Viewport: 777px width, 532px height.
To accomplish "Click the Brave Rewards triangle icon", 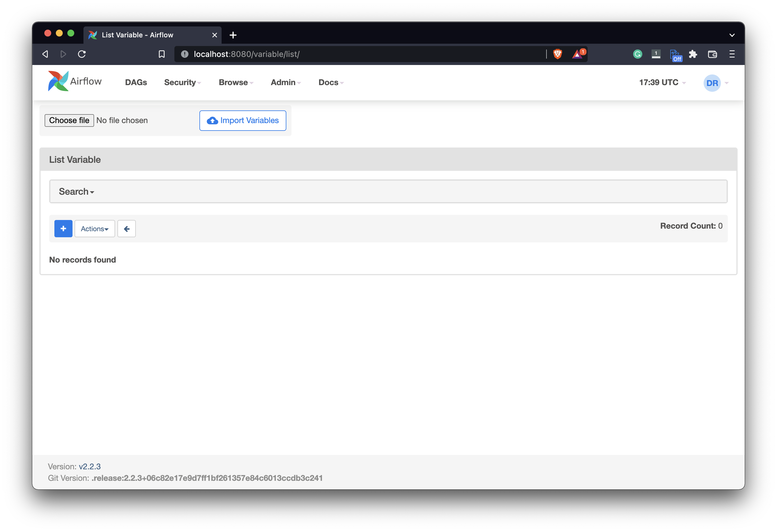I will pos(577,54).
